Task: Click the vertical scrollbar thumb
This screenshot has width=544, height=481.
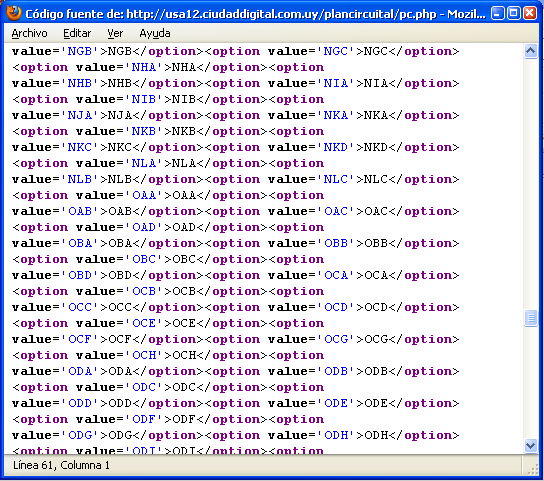Action: click(530, 318)
